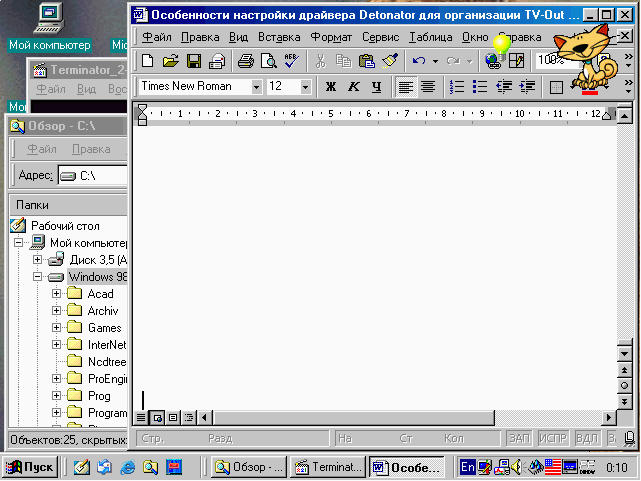This screenshot has height=481, width=641.
Task: Select the Ncdtree folder in tree
Action: [107, 362]
